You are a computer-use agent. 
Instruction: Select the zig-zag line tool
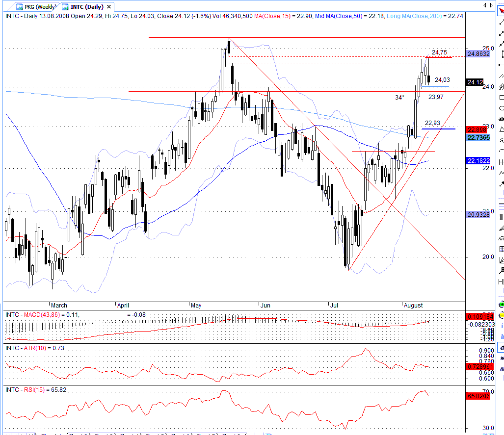pyautogui.click(x=502, y=173)
